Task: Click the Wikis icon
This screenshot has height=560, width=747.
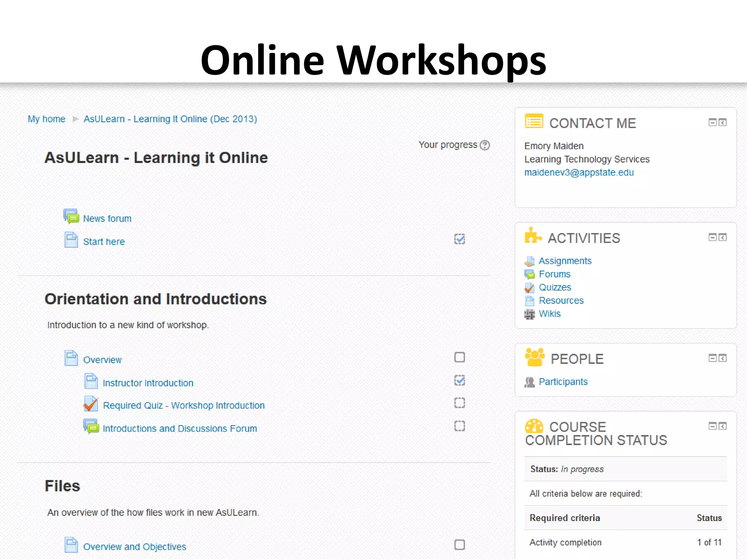Action: pyautogui.click(x=529, y=314)
